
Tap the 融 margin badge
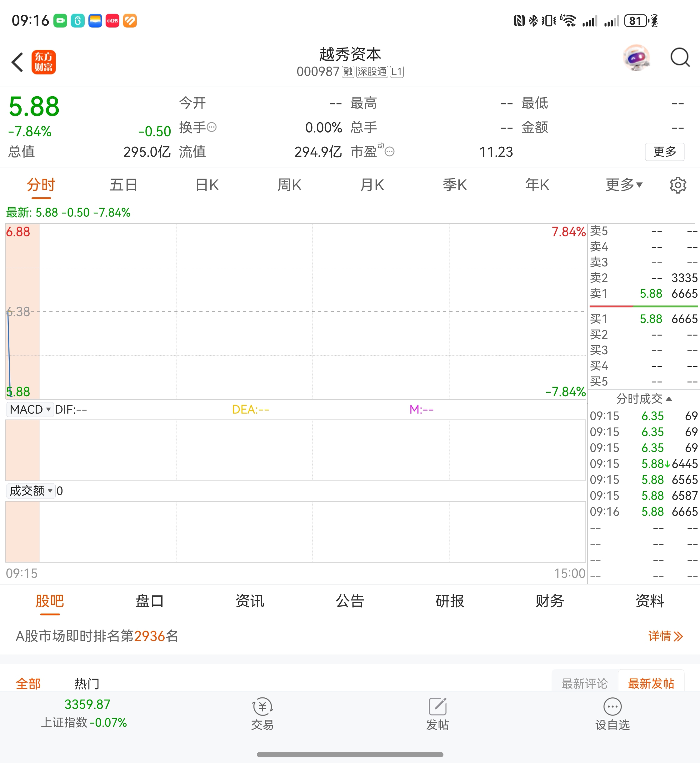tap(348, 72)
